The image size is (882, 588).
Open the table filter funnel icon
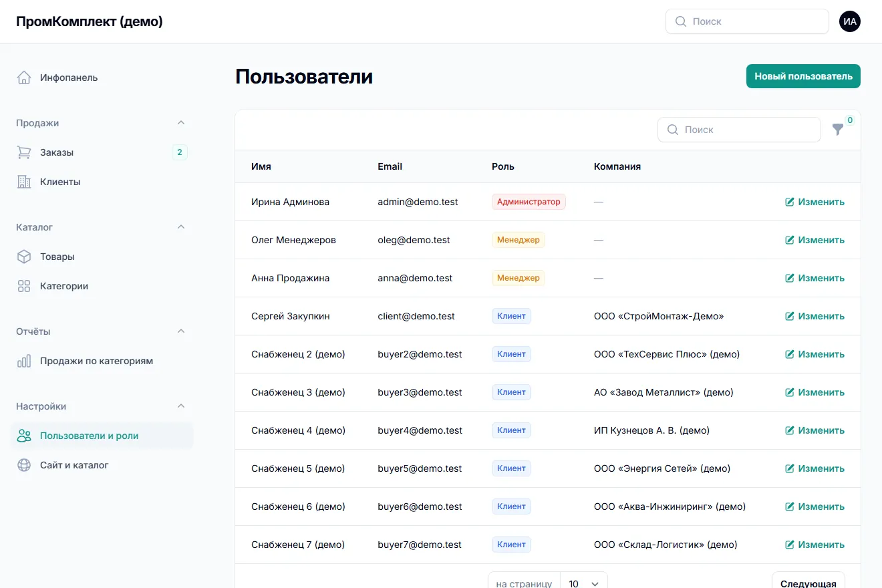838,130
